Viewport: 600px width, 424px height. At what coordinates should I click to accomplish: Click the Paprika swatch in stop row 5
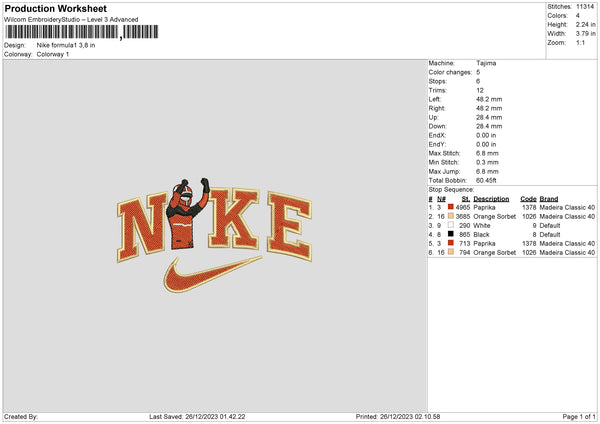pos(451,243)
